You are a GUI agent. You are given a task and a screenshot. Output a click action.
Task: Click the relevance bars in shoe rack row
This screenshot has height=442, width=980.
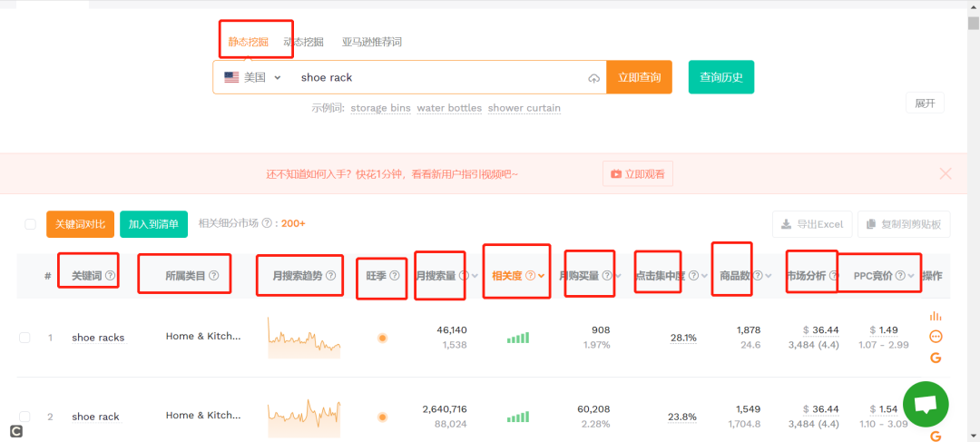518,417
